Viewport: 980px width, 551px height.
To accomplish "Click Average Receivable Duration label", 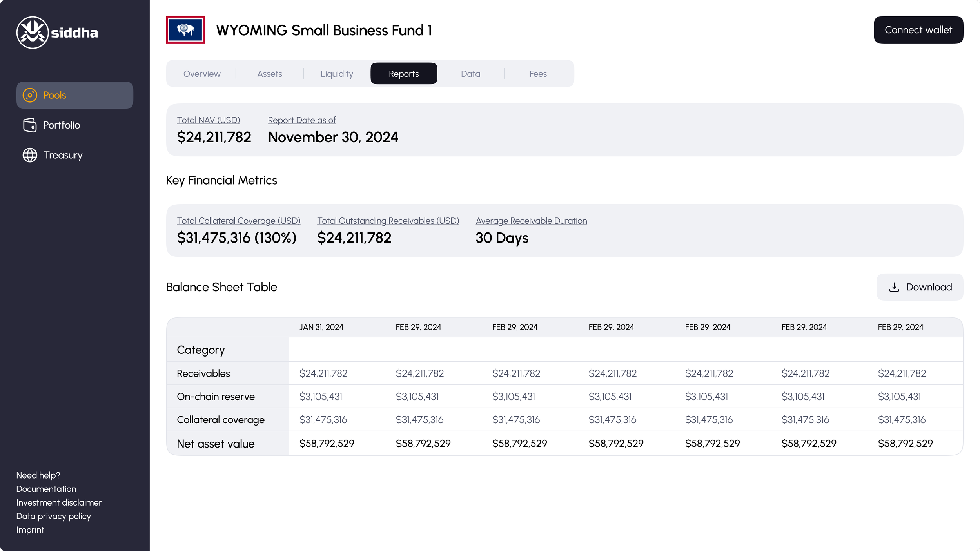I will point(531,221).
